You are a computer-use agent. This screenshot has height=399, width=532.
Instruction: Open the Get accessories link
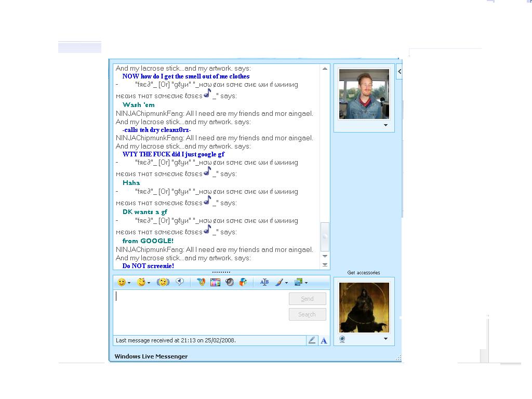[x=364, y=272]
